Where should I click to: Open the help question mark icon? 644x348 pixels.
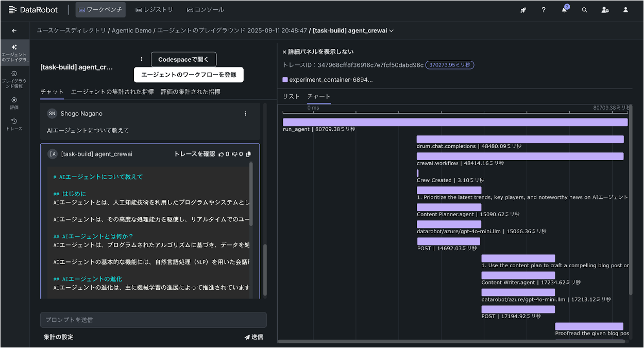pyautogui.click(x=543, y=9)
